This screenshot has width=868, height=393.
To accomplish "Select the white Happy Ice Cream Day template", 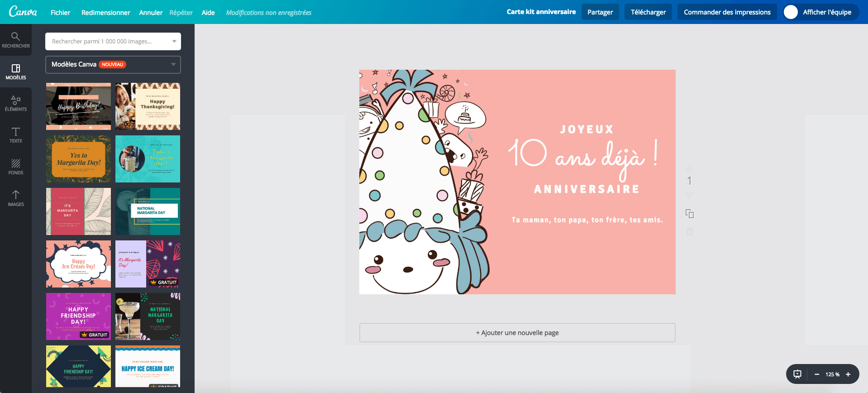I will tap(148, 366).
